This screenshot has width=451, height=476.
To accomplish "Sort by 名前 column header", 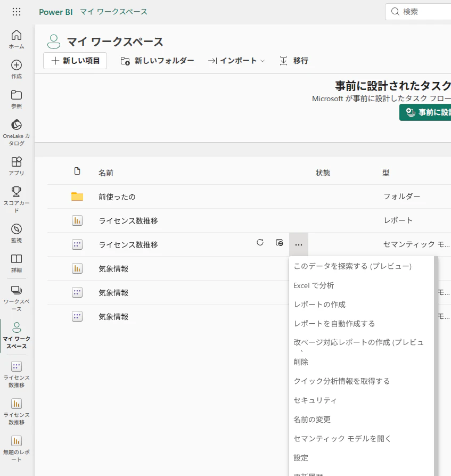I will (x=106, y=173).
